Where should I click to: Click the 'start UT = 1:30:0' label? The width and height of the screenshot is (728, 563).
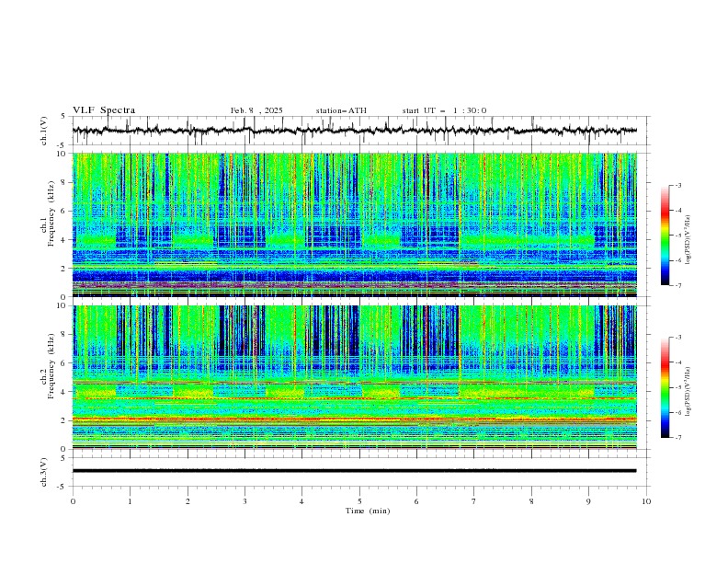(444, 110)
